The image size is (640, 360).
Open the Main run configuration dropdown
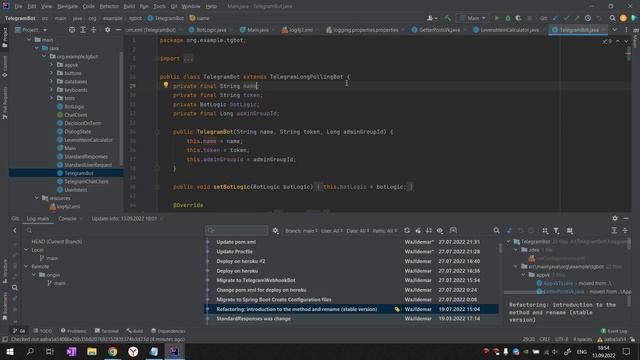pyautogui.click(x=473, y=18)
